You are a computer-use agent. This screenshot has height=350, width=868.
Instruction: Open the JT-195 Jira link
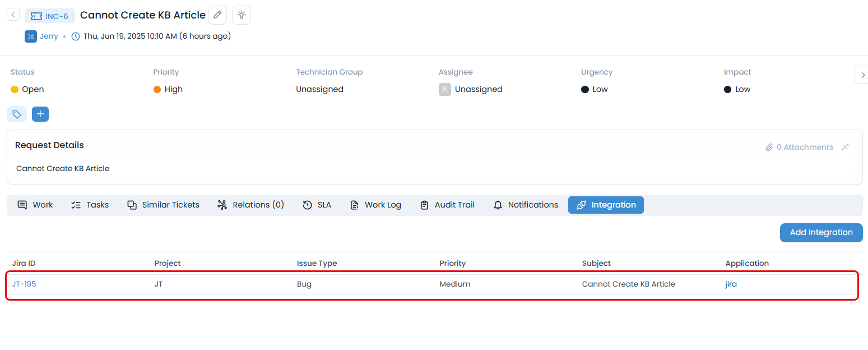[x=24, y=284]
